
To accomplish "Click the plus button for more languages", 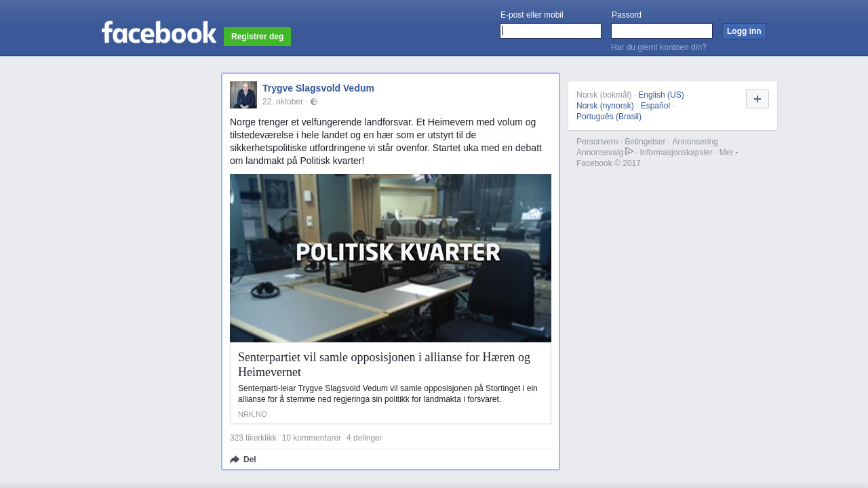I will [x=757, y=99].
